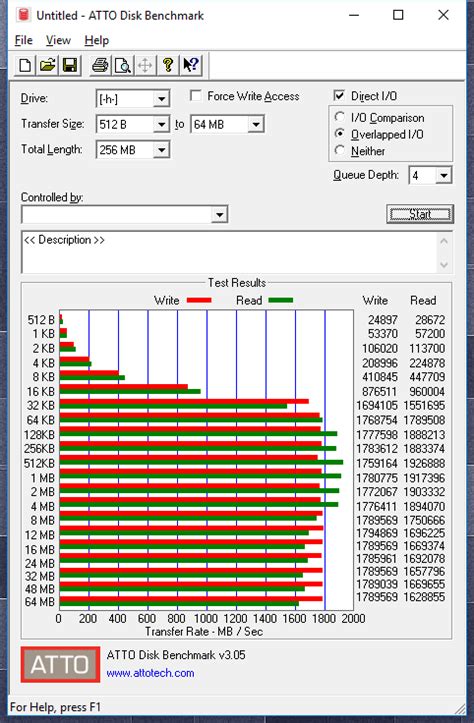
Task: Open the View menu
Action: coord(58,41)
